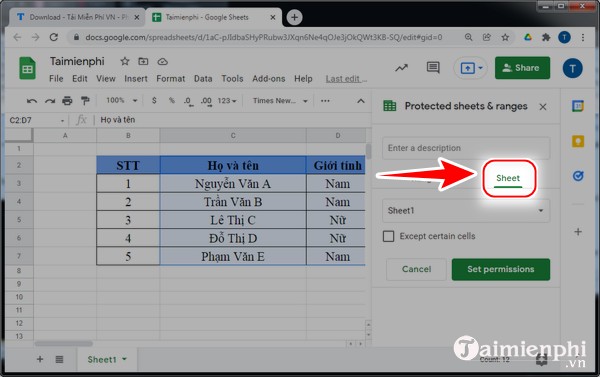Image resolution: width=600 pixels, height=377 pixels.
Task: Switch to the Sheet tab in panel
Action: pyautogui.click(x=508, y=178)
